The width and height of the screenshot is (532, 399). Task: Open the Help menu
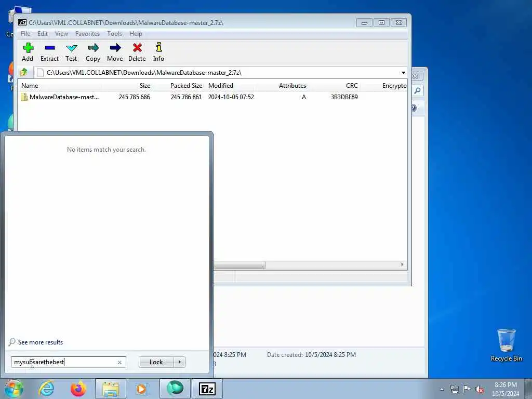tap(136, 34)
